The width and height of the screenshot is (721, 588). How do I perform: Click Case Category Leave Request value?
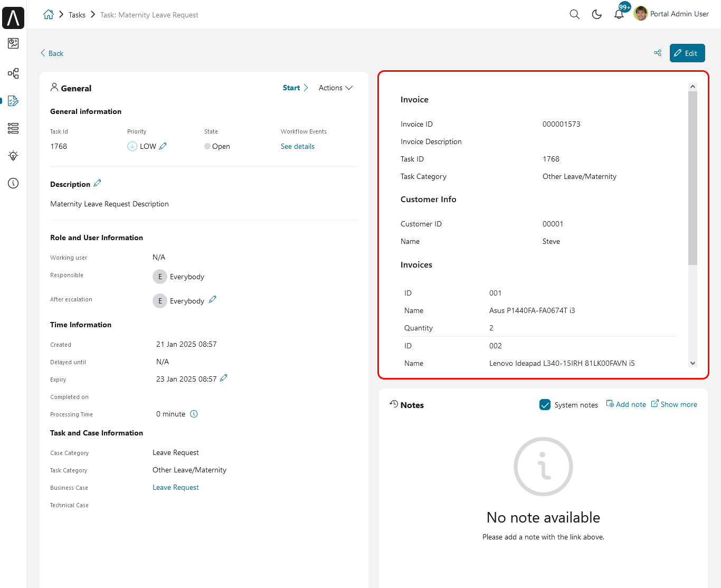point(176,452)
